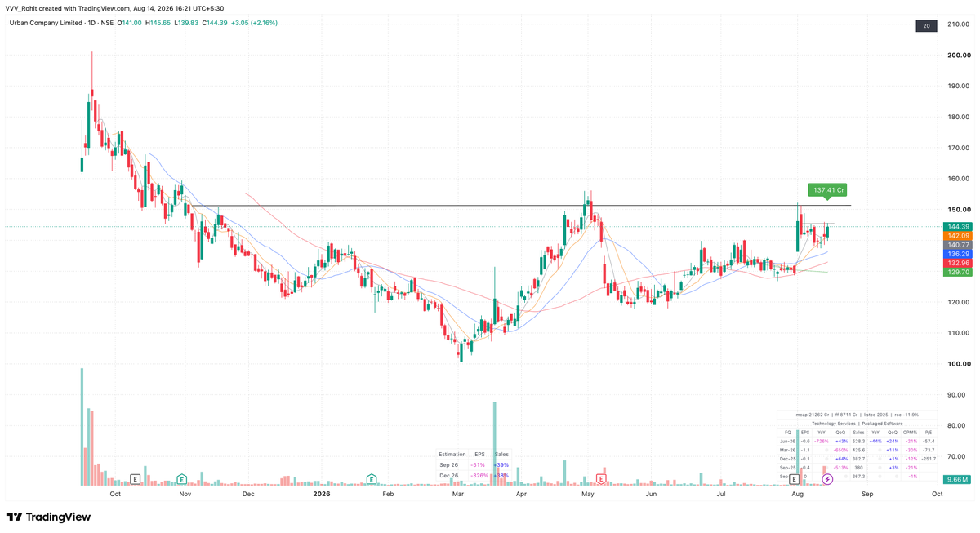Click the gray 140.77 price label

click(956, 245)
